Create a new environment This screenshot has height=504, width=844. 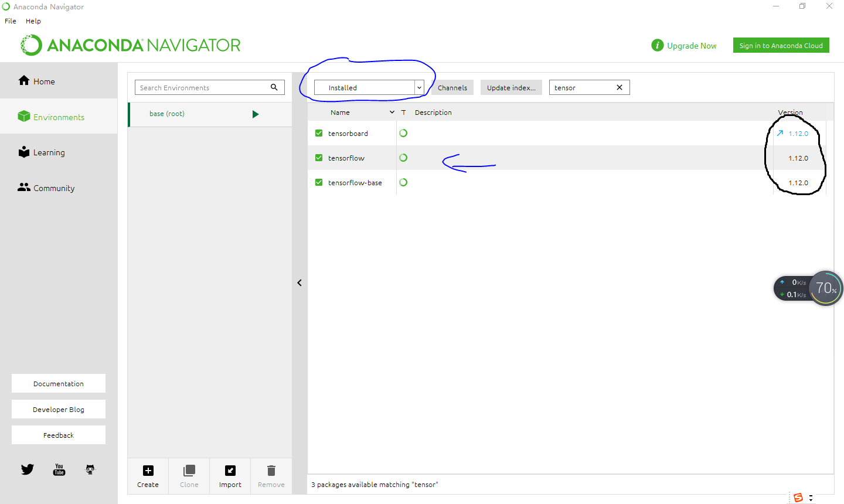click(x=148, y=476)
